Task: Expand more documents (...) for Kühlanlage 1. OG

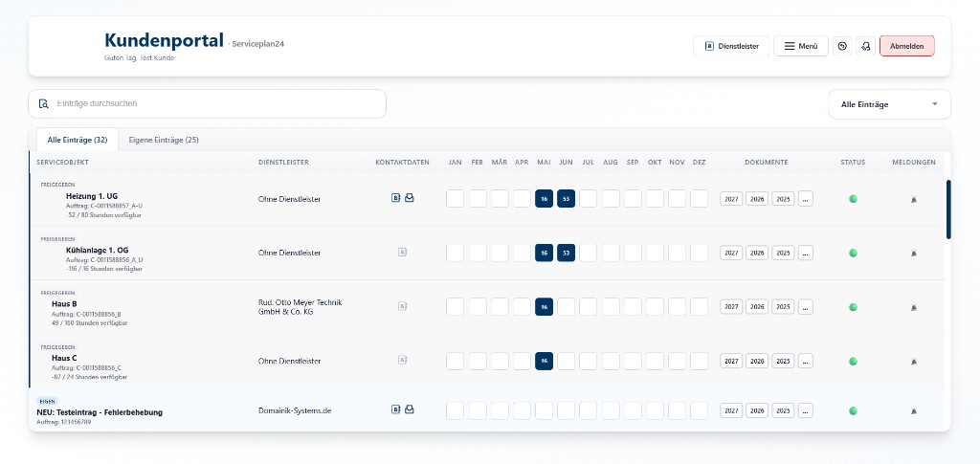Action: point(806,253)
